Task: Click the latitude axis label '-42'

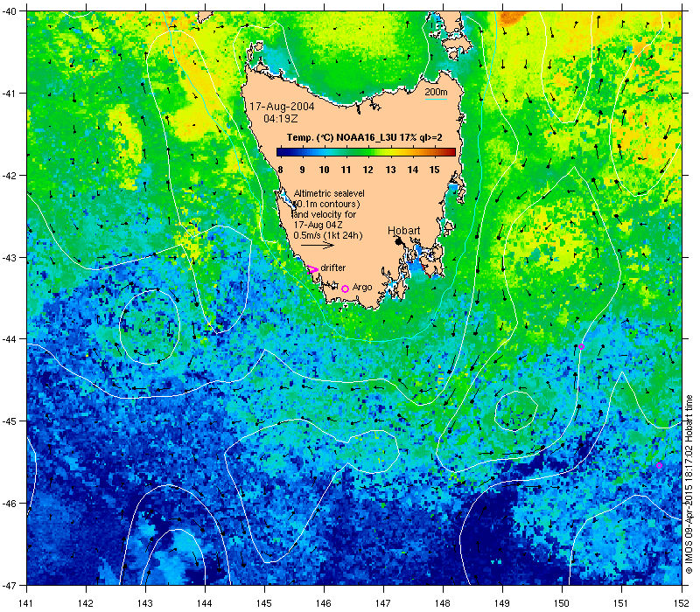Action: pos(9,176)
